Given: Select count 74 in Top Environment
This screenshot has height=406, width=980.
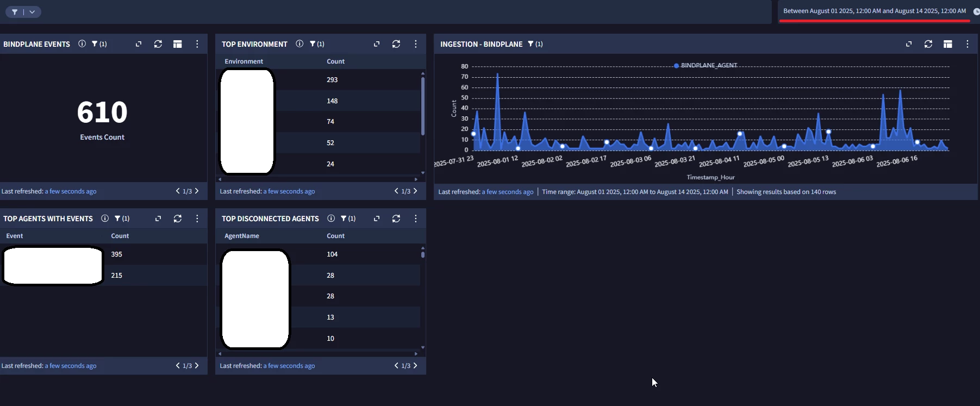Looking at the screenshot, I should [330, 122].
